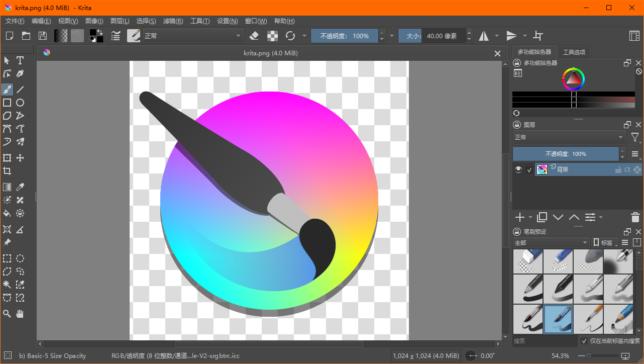Toggle preserve alpha button in toolbar
The height and width of the screenshot is (364, 644).
tap(272, 36)
